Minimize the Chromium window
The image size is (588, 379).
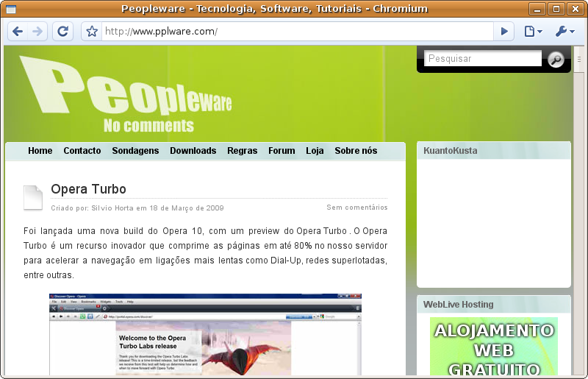point(537,9)
